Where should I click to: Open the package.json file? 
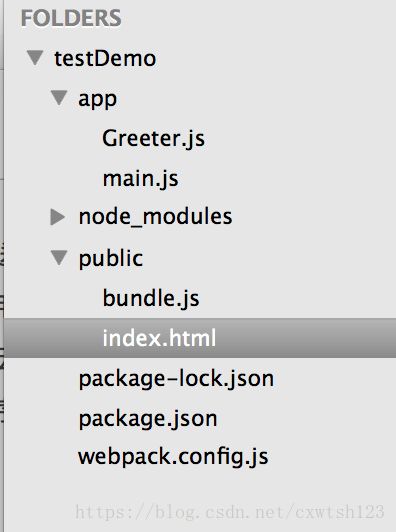pos(148,419)
